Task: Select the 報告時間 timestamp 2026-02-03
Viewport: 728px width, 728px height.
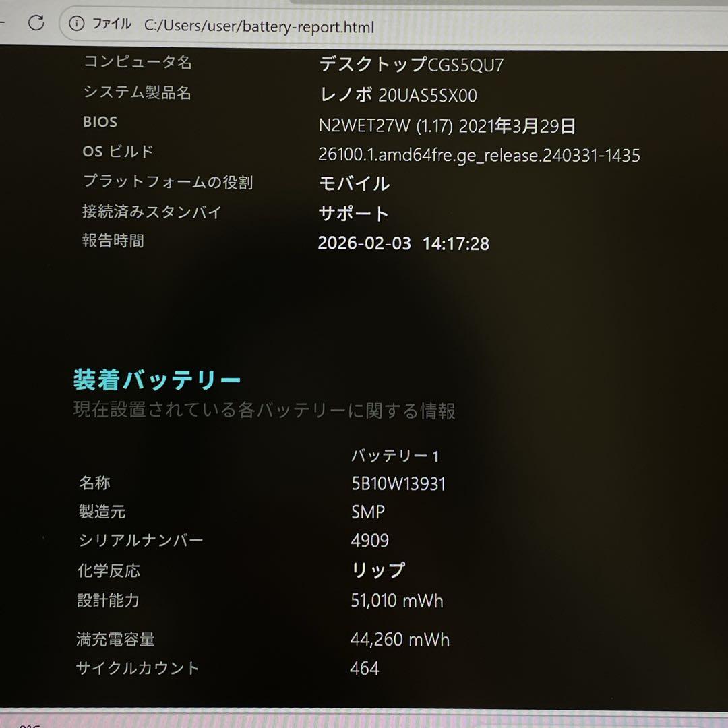Action: (x=364, y=245)
